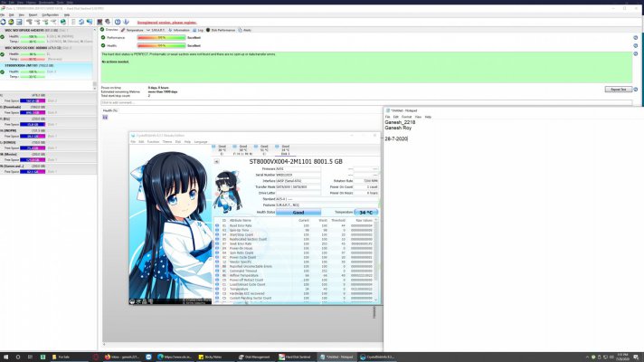644x362 pixels.
Task: Click the Attribute Name column header
Action: [x=241, y=221]
